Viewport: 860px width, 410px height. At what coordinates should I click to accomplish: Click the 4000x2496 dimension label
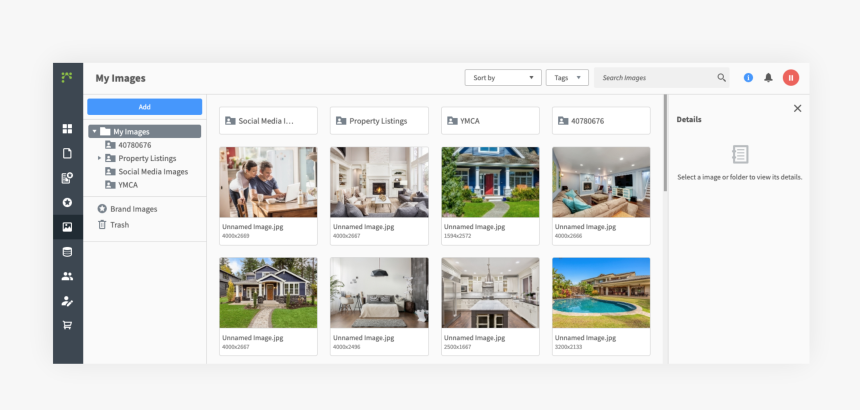(x=348, y=347)
